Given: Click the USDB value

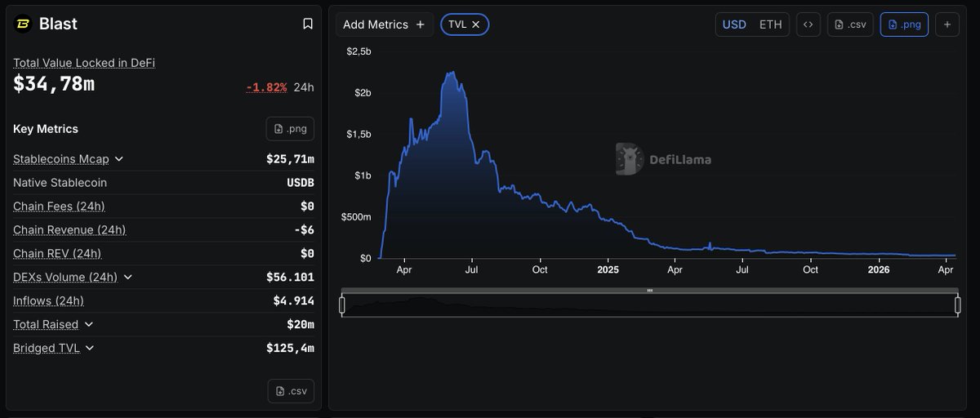Looking at the screenshot, I should point(300,183).
